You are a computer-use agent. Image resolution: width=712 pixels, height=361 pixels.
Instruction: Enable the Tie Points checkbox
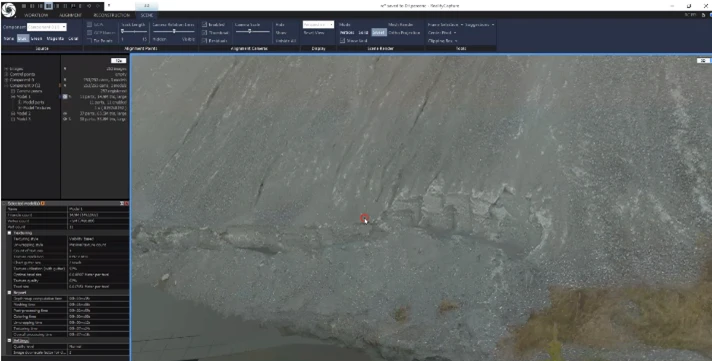tap(89, 40)
